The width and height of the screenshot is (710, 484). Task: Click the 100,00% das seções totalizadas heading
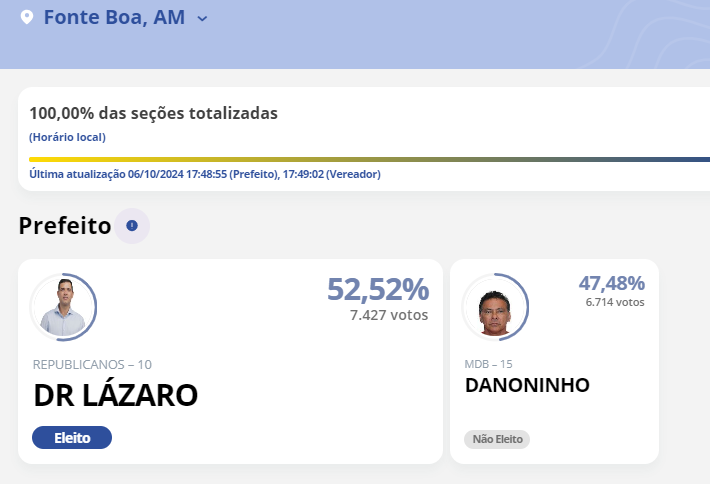point(153,113)
